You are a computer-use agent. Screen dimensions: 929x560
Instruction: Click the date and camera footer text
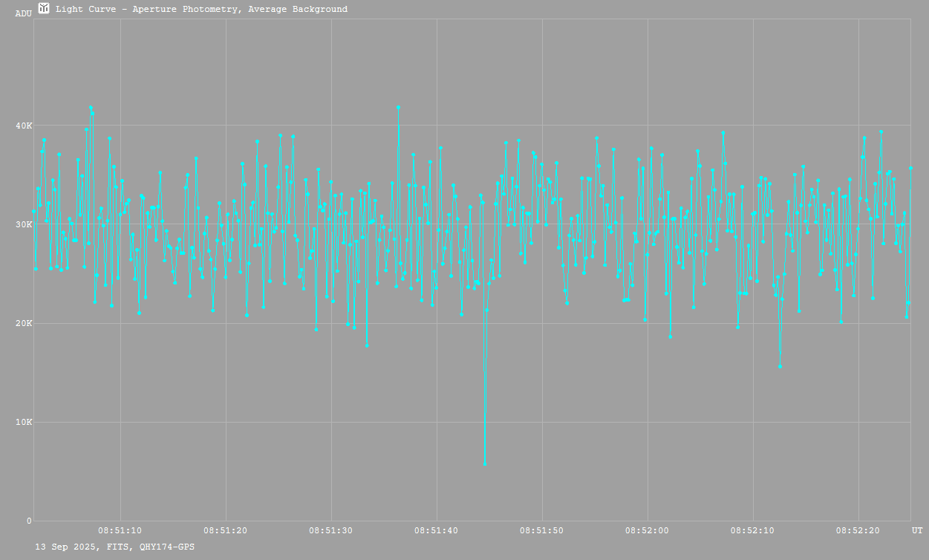click(x=115, y=547)
